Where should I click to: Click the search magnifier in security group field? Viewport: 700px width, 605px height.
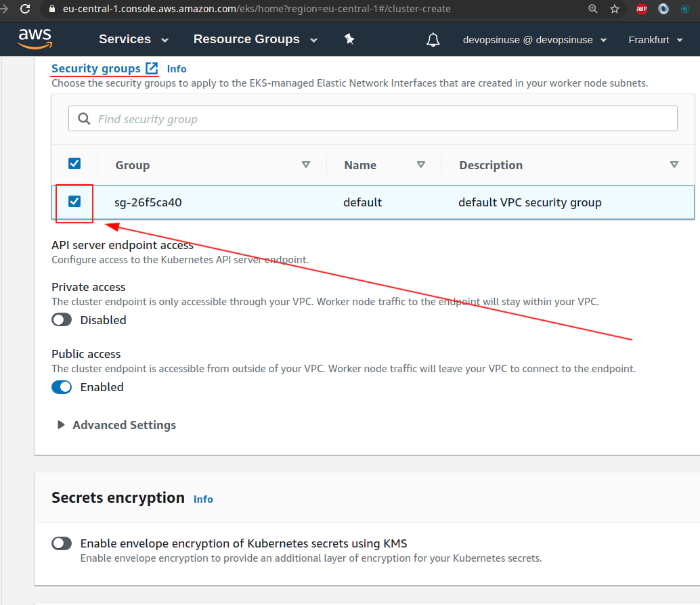coord(84,118)
